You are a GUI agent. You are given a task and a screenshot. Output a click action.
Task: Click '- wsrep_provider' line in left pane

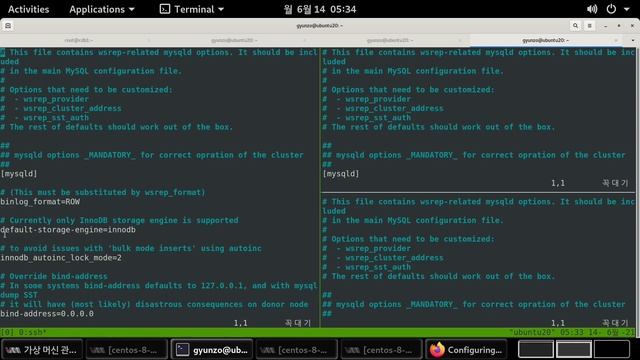[44, 99]
